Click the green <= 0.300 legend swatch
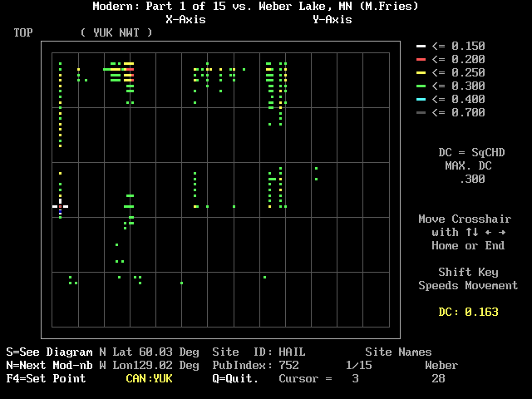 pyautogui.click(x=421, y=86)
